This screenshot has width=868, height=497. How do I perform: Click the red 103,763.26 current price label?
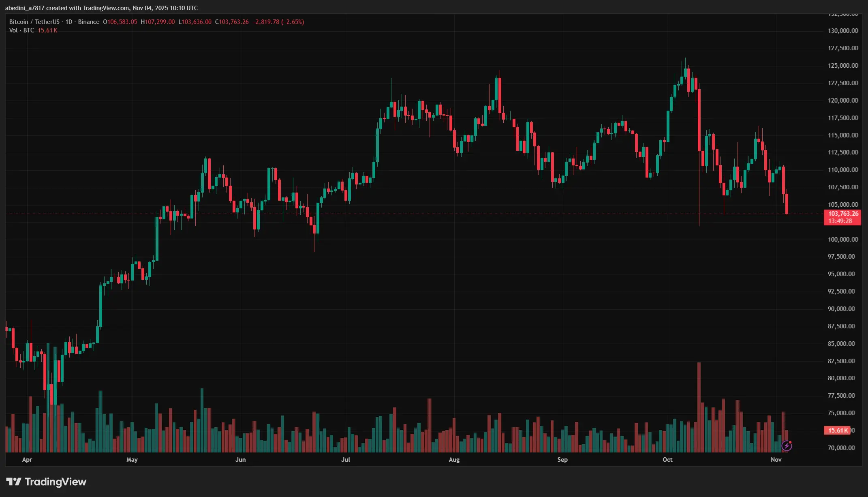tap(842, 214)
